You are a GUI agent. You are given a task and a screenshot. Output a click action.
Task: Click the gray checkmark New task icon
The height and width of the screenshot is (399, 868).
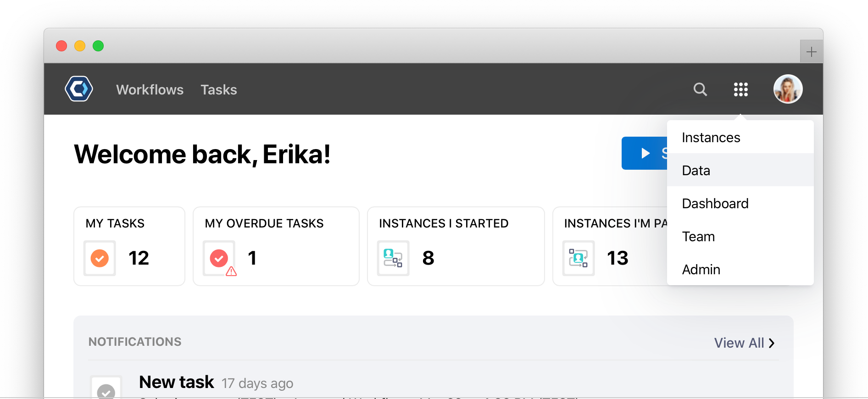pos(106,388)
